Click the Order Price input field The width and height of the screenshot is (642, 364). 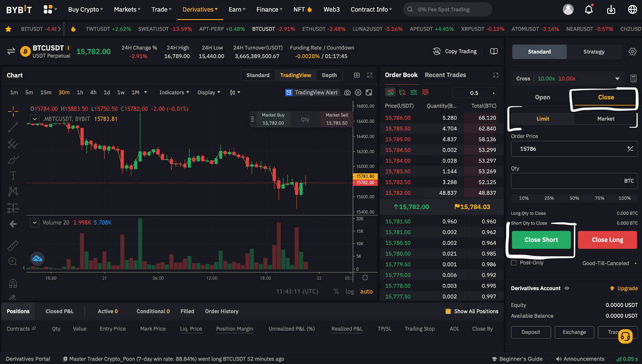pos(574,149)
